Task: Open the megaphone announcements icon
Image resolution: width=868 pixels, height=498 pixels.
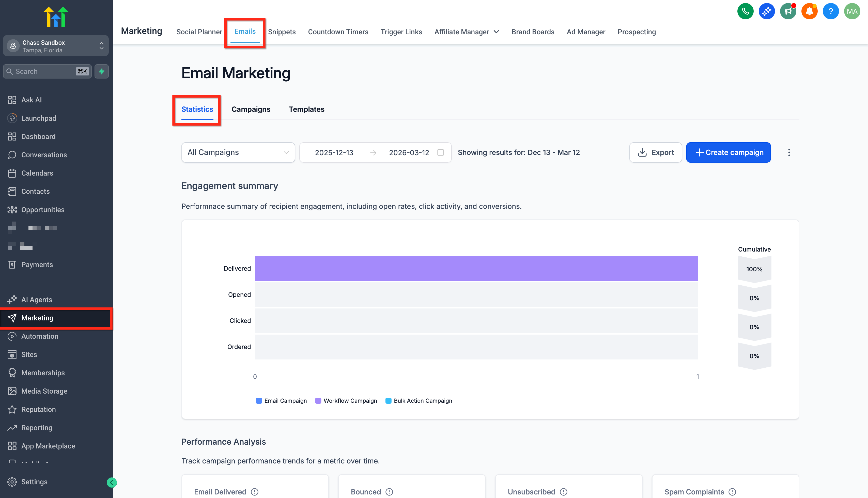Action: coord(788,11)
